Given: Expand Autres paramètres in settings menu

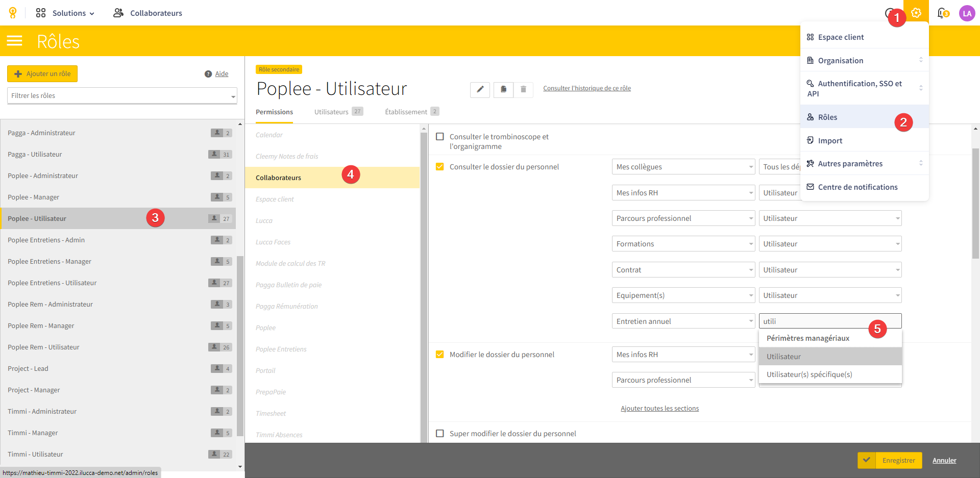Looking at the screenshot, I should (865, 163).
